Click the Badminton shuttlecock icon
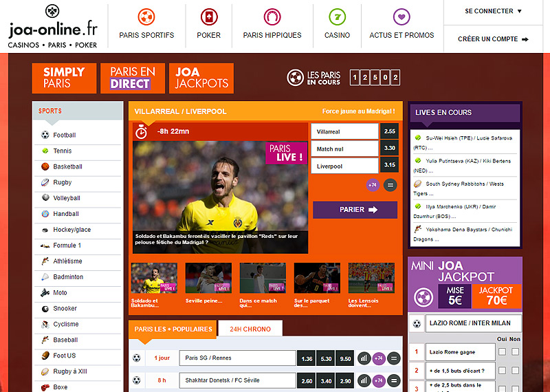Image resolution: width=550 pixels, height=392 pixels. pyautogui.click(x=45, y=277)
